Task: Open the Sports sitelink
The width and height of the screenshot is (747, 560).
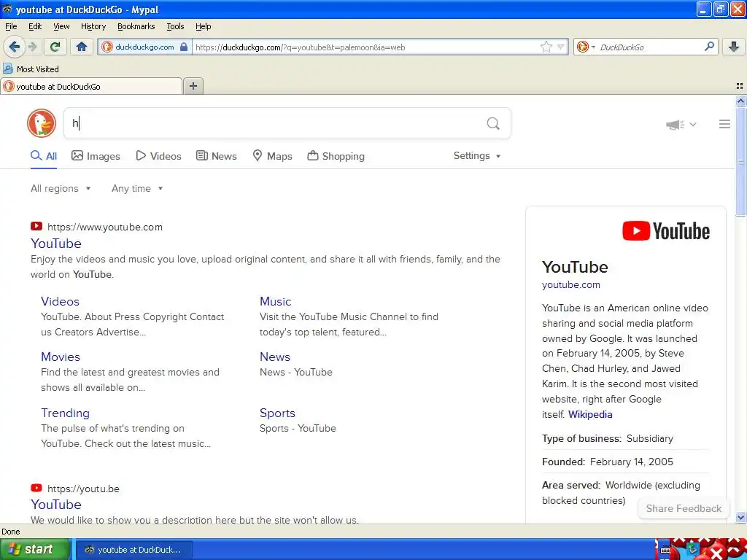Action: pyautogui.click(x=277, y=413)
